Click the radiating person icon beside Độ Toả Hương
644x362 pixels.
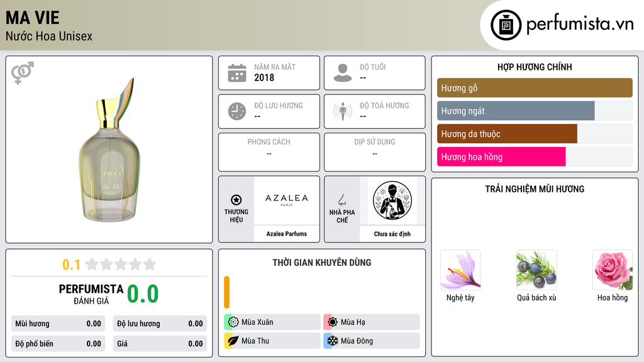tap(343, 111)
